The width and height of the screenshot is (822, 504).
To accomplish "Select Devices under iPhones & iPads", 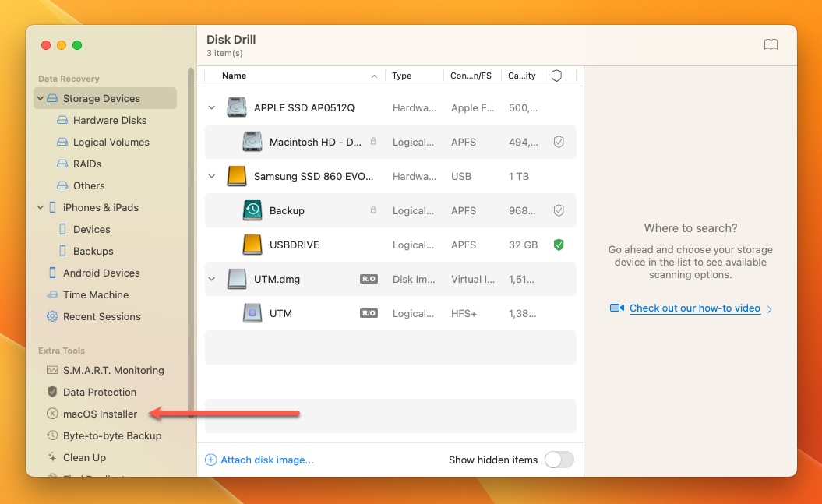I will click(91, 230).
